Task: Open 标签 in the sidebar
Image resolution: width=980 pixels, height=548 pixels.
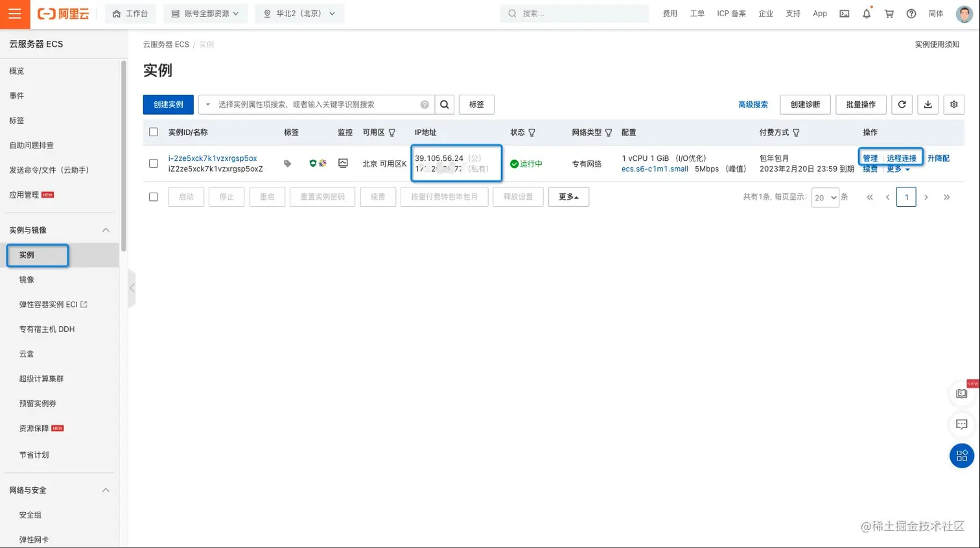Action: click(x=17, y=121)
